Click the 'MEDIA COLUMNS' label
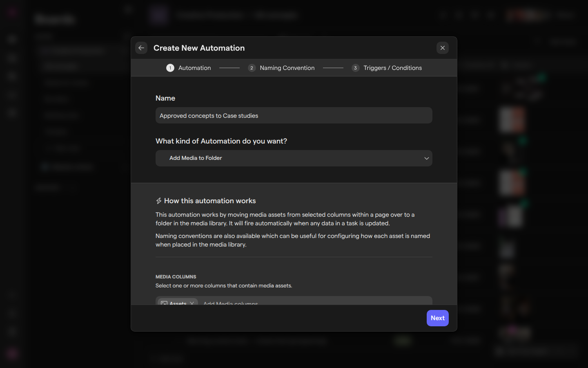The image size is (588, 368). click(x=176, y=277)
